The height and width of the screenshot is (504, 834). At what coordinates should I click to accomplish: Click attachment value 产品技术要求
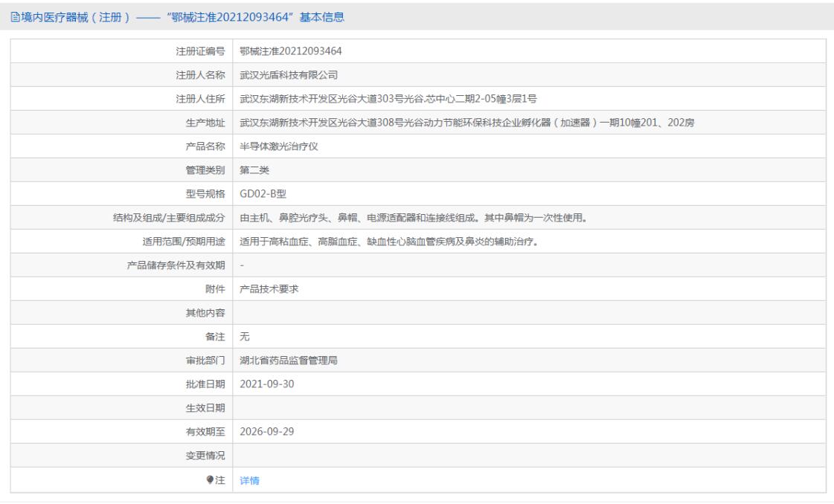point(269,288)
